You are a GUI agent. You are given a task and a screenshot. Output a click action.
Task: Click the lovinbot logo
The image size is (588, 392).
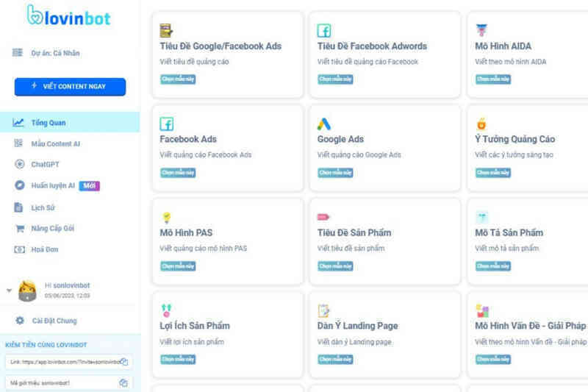coord(69,15)
